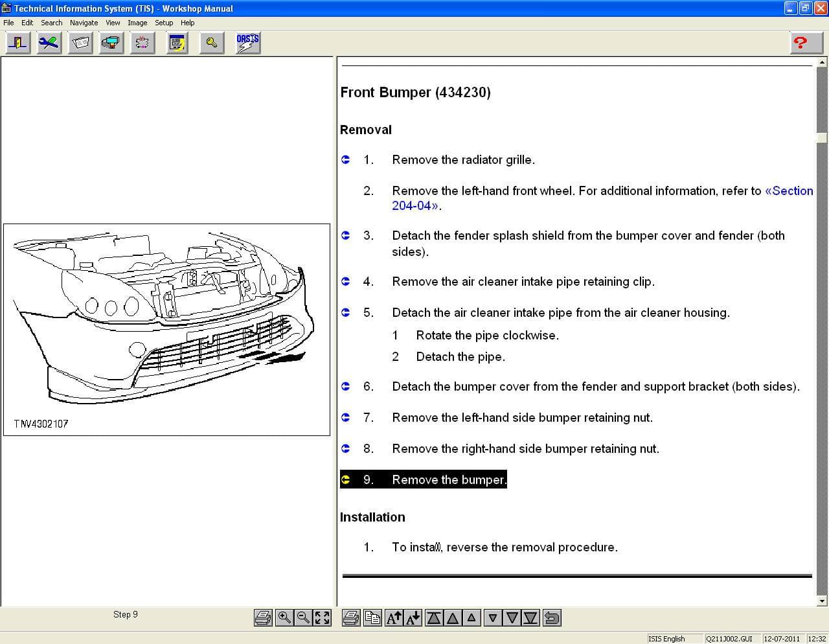Screen dimensions: 829x644
Task: Click the Removal heading
Action: point(366,130)
